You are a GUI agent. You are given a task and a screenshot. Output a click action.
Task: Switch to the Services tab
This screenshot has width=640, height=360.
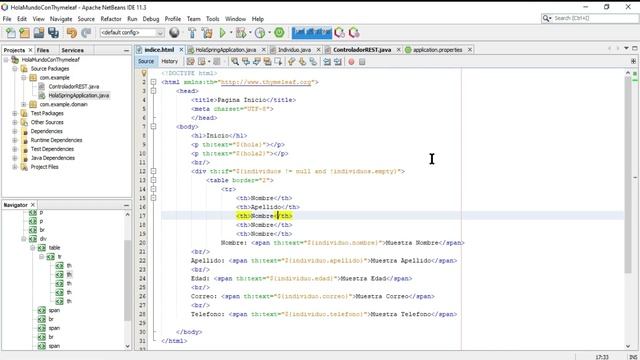click(72, 50)
